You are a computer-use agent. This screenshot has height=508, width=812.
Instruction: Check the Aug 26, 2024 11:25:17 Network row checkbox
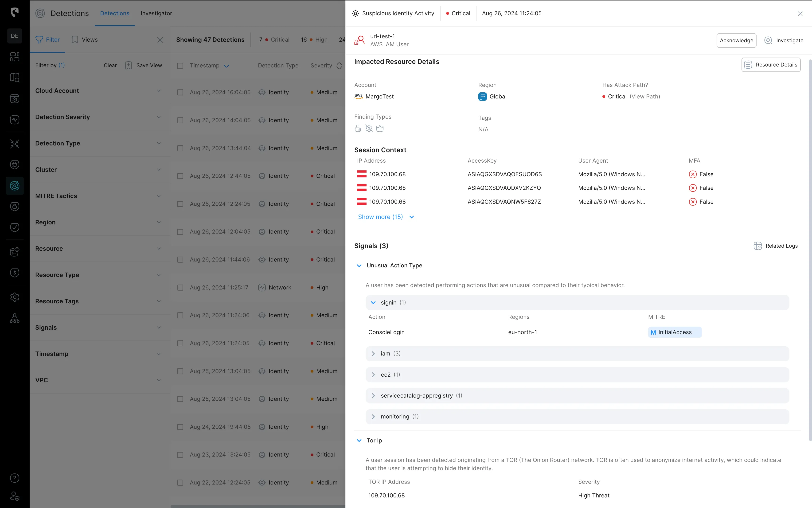(x=180, y=288)
